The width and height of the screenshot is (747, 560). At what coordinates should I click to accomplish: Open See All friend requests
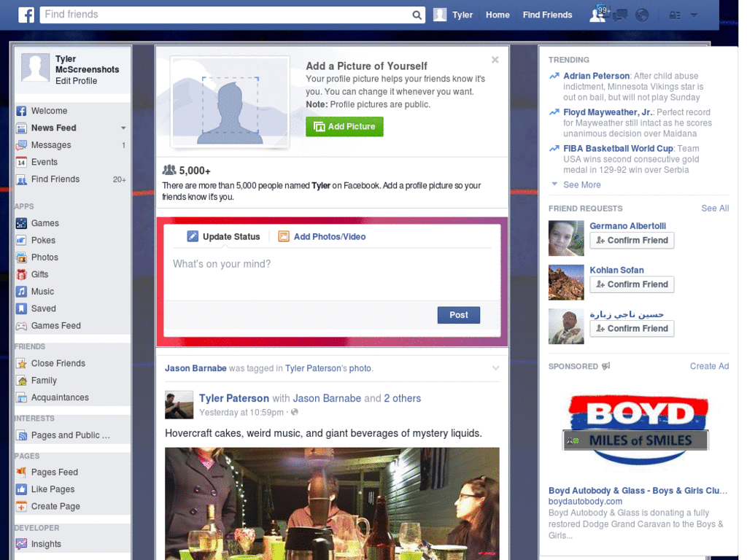715,208
